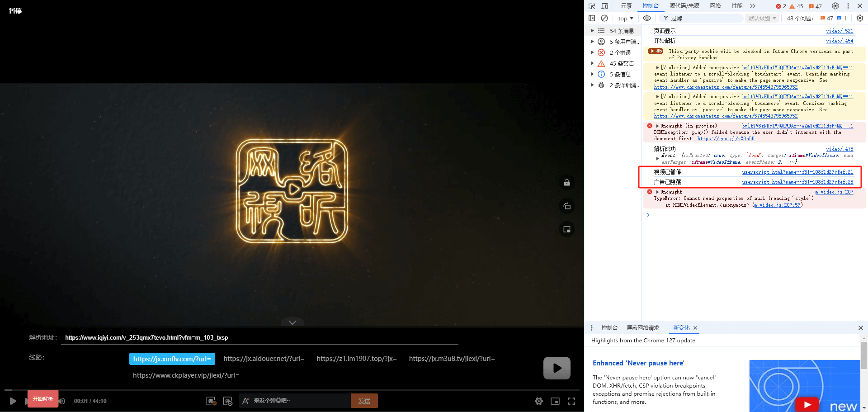Show more DevTools tabs chevron

click(x=753, y=6)
